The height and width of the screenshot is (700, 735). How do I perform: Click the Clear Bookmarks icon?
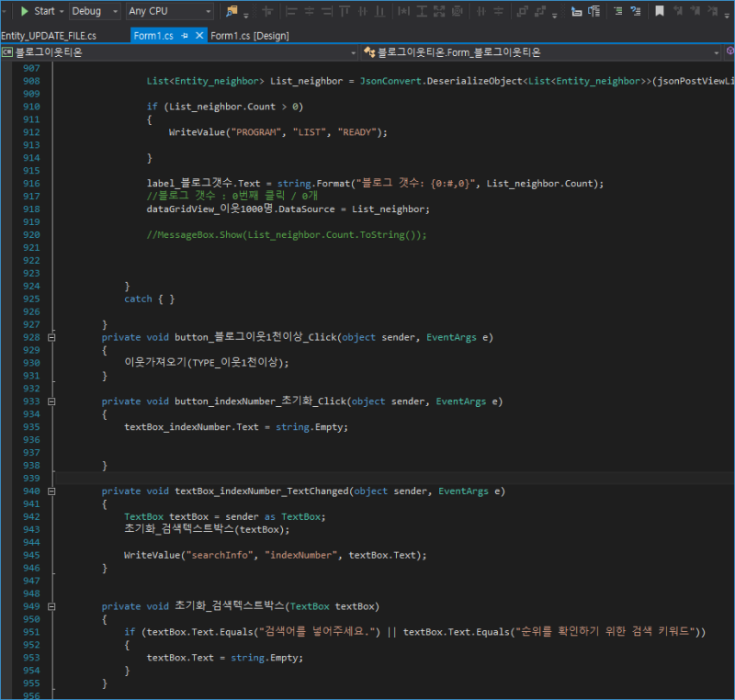713,11
